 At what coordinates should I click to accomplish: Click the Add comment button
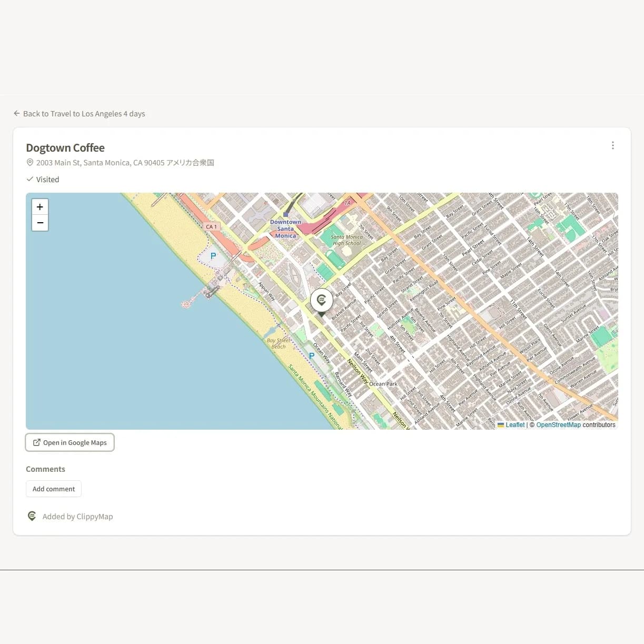point(53,489)
